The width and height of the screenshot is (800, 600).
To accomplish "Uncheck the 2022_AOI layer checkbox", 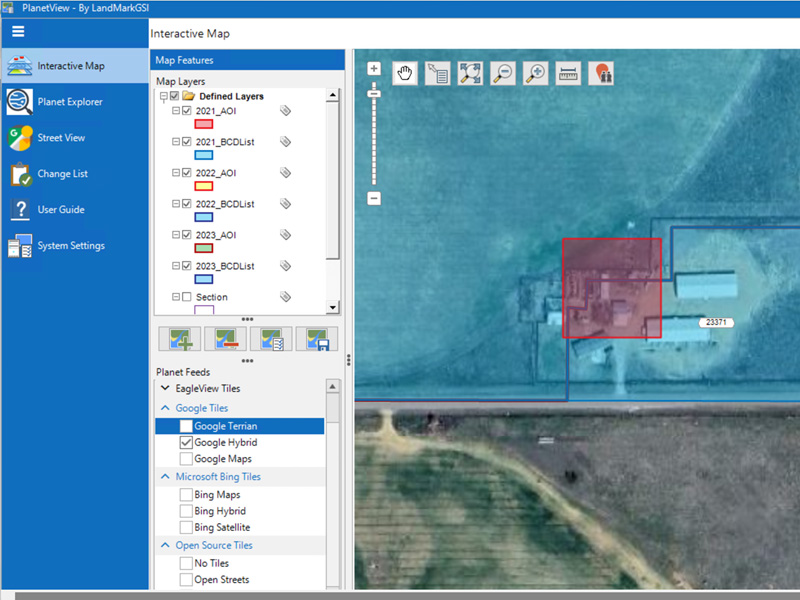I will pos(187,173).
